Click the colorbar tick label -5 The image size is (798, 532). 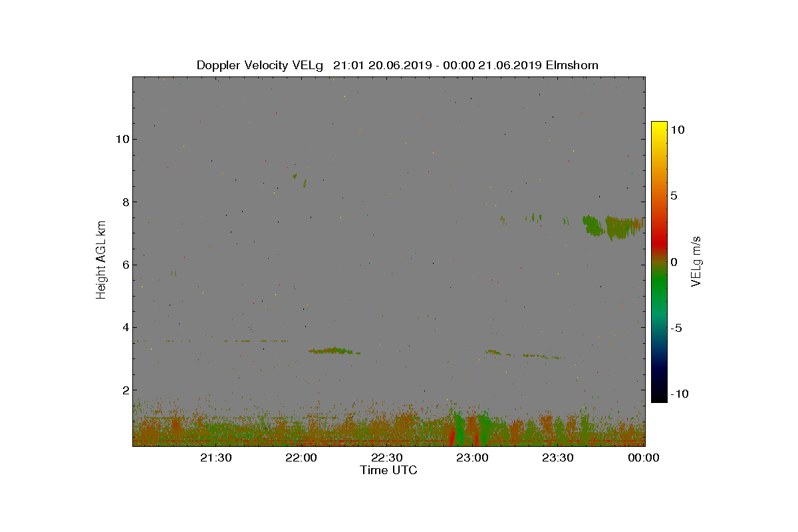676,328
